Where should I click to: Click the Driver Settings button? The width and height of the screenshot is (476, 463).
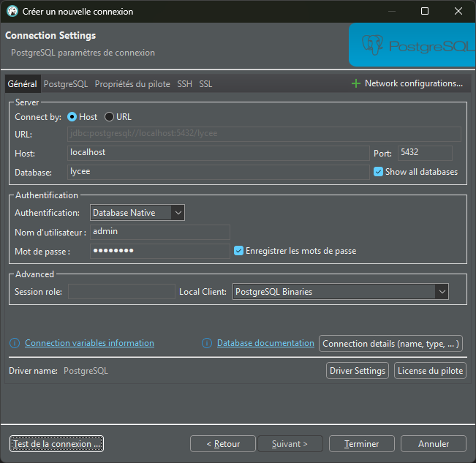click(357, 371)
